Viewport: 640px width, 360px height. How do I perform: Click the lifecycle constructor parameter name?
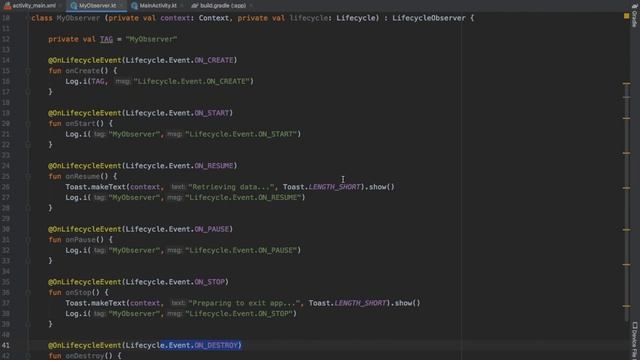click(309, 18)
